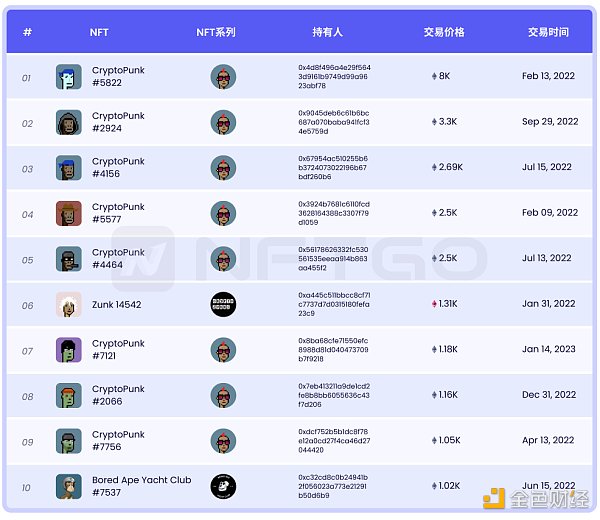Viewport: 600px width, 520px height.
Task: Open the Bored Ape Yacht Club #7537 avatar
Action: (x=69, y=486)
